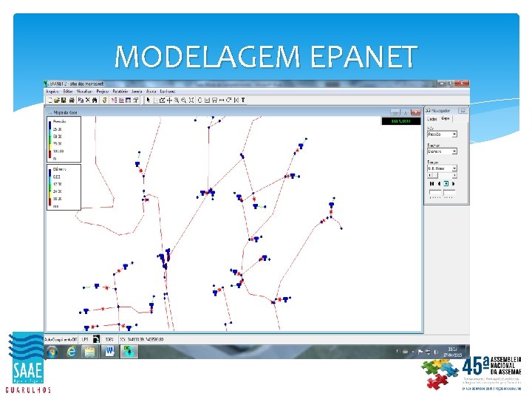
Task: Select the Select Vertex tool
Action: 155,100
